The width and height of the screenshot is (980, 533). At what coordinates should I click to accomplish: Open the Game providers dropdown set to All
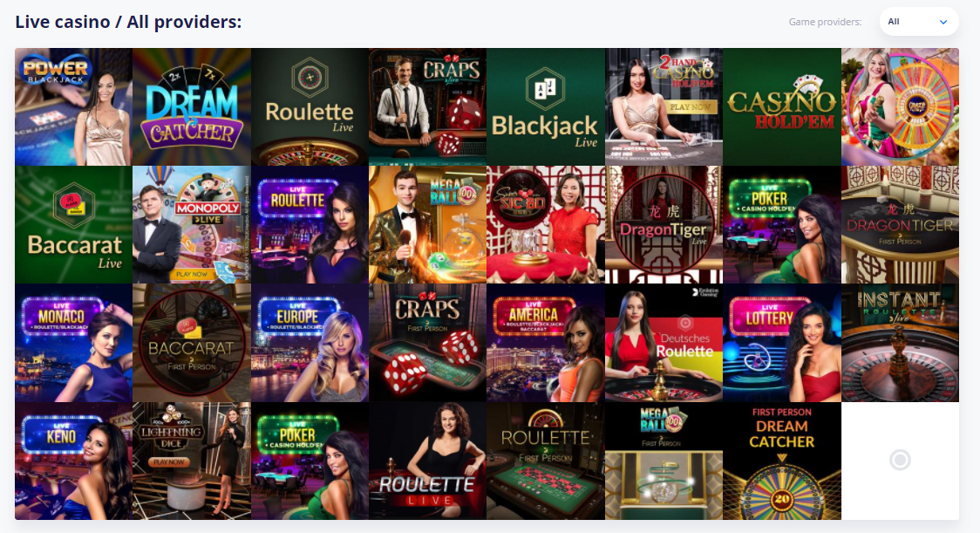919,22
